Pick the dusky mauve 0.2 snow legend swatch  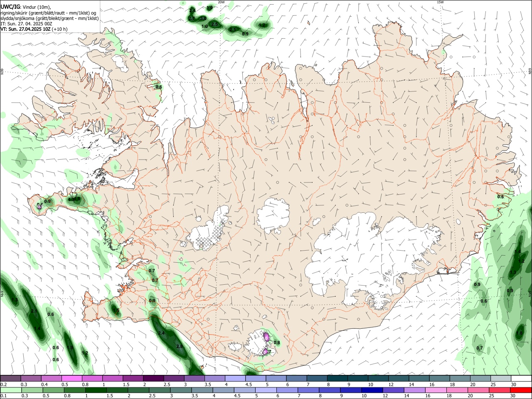10,379
